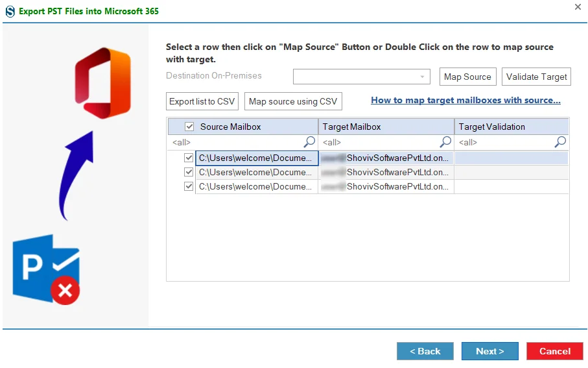This screenshot has width=588, height=368.
Task: Select first row source path C:\Users\welcome\Docume...
Action: click(257, 158)
